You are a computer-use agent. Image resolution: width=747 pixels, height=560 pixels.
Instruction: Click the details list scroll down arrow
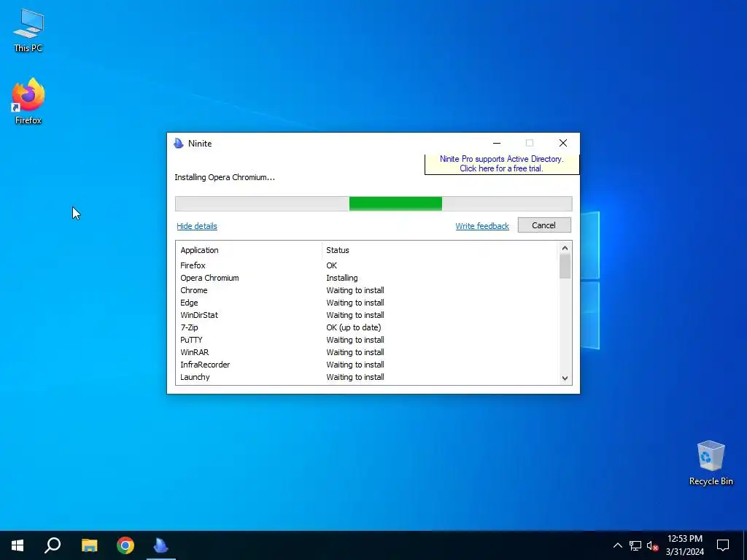[565, 378]
